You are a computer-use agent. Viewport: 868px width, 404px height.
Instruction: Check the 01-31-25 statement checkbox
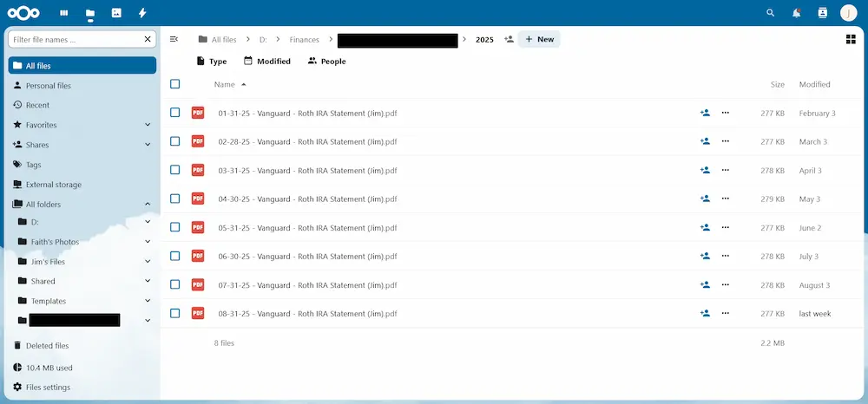175,113
